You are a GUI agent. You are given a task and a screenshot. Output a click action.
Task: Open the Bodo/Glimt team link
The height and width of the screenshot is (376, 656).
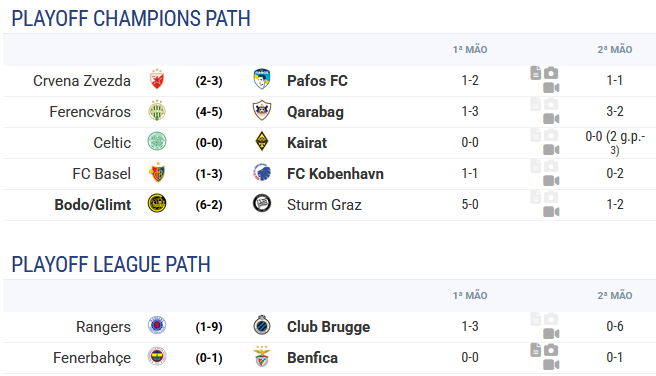pyautogui.click(x=93, y=205)
